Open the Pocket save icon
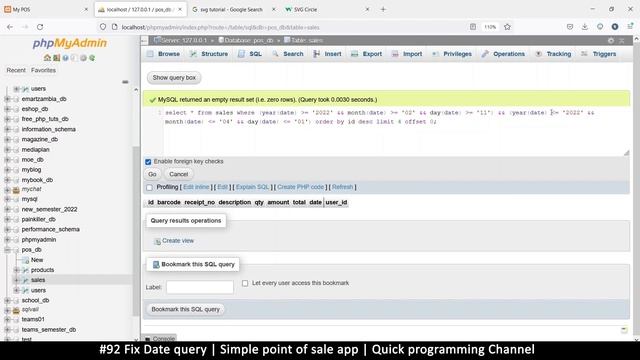 pyautogui.click(x=570, y=27)
